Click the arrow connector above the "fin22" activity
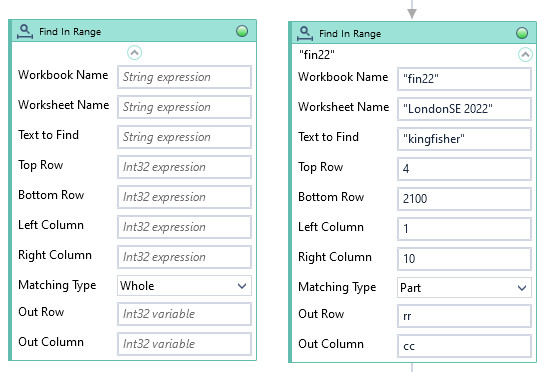Viewport: 546px width, 372px height. coord(412,10)
